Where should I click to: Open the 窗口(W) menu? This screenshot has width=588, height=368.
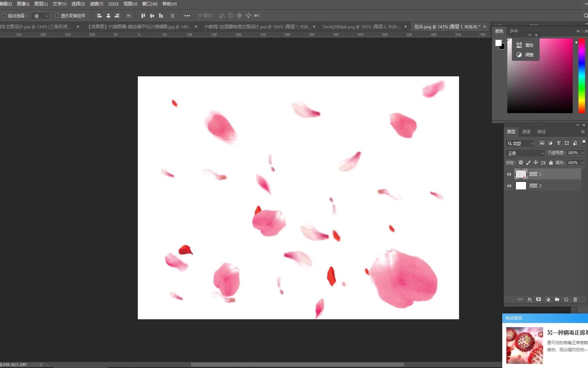click(x=150, y=4)
